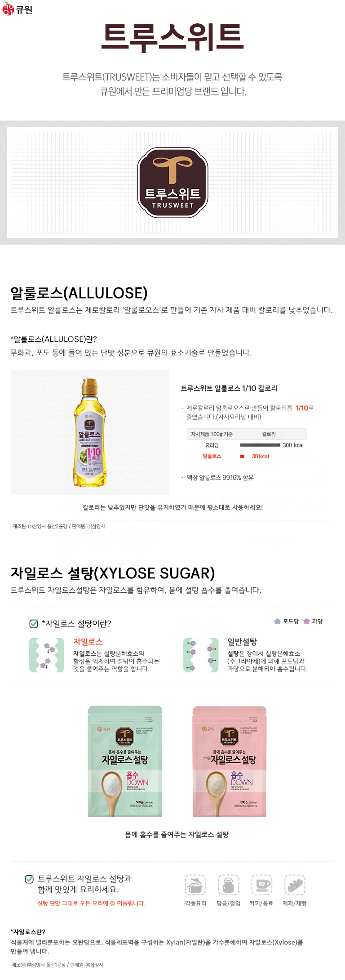Click the 알룰로스 bottle product image
The width and height of the screenshot is (345, 980).
point(89,433)
